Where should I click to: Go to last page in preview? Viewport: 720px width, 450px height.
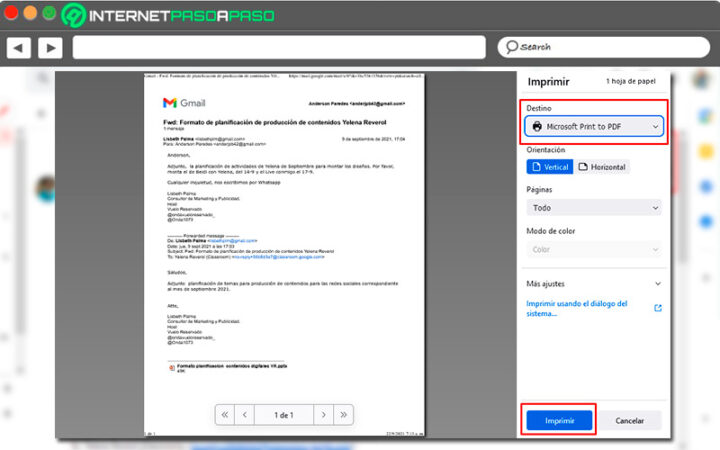343,415
